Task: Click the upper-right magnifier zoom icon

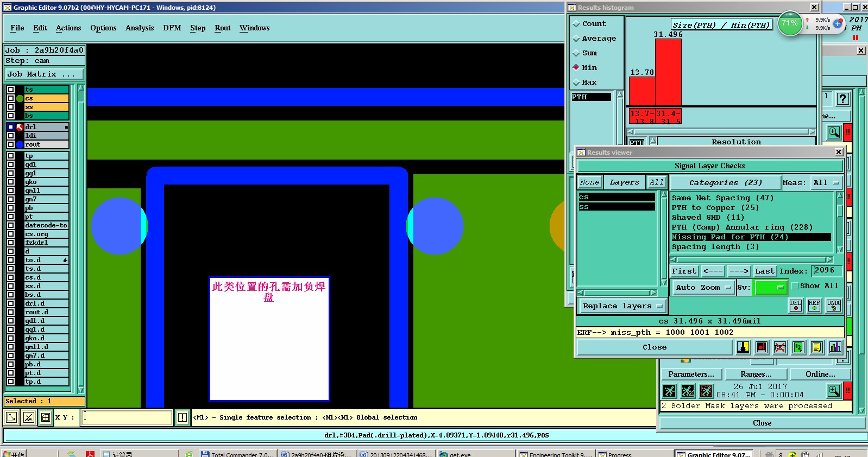Action: coord(834,132)
